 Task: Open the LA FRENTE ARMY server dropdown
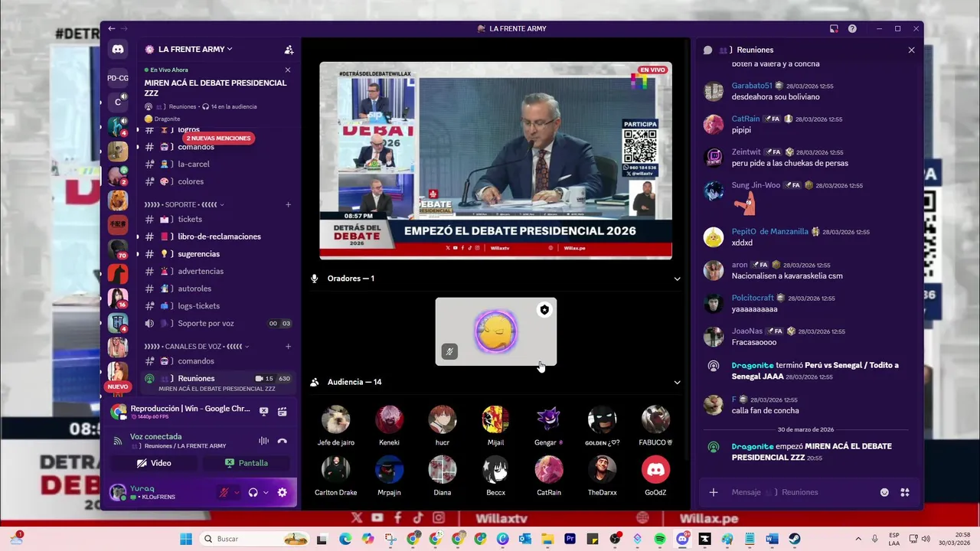(x=194, y=49)
